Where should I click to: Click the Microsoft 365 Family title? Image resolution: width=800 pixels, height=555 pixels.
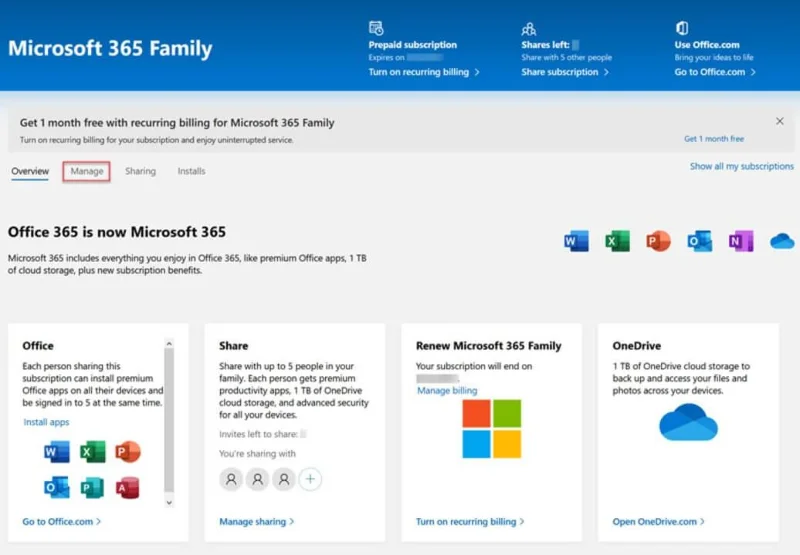[110, 48]
